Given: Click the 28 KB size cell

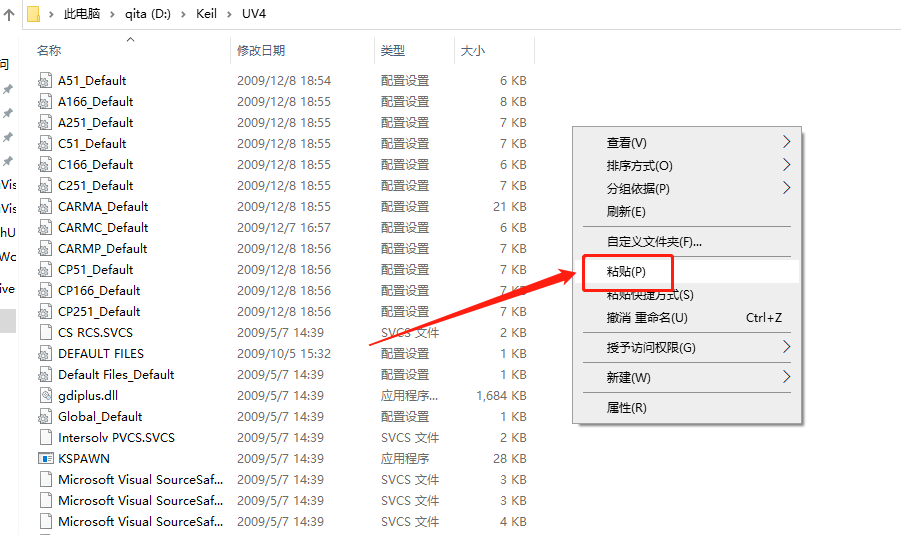Looking at the screenshot, I should pyautogui.click(x=510, y=459).
